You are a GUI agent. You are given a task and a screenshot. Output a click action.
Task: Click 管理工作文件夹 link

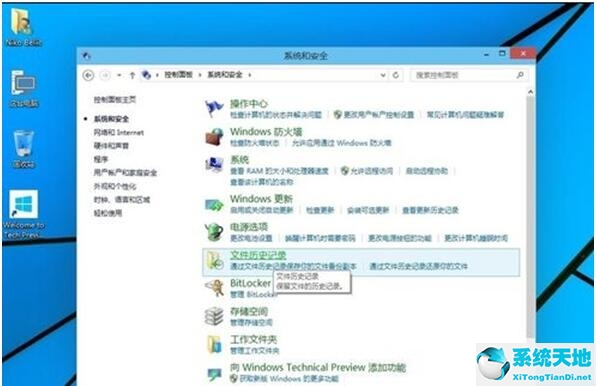coord(255,351)
